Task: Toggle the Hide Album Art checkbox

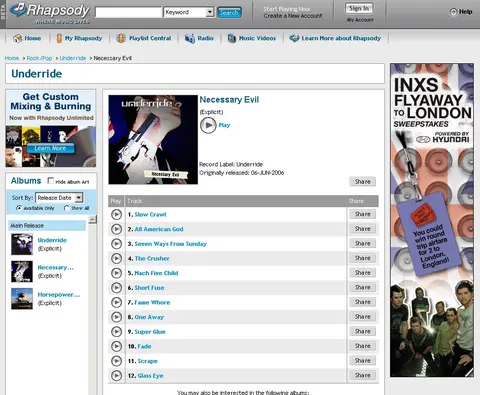Action: [x=51, y=181]
